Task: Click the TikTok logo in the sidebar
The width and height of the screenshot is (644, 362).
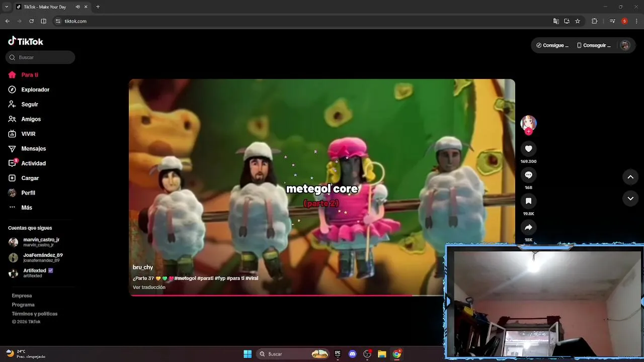Action: pyautogui.click(x=26, y=41)
